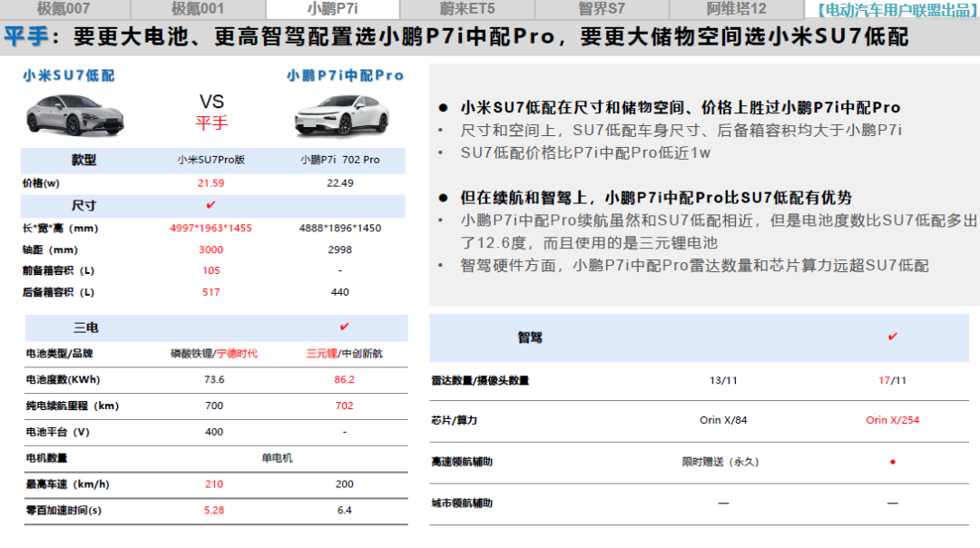Click acceleration value 5.28
The image size is (980, 548).
[214, 511]
